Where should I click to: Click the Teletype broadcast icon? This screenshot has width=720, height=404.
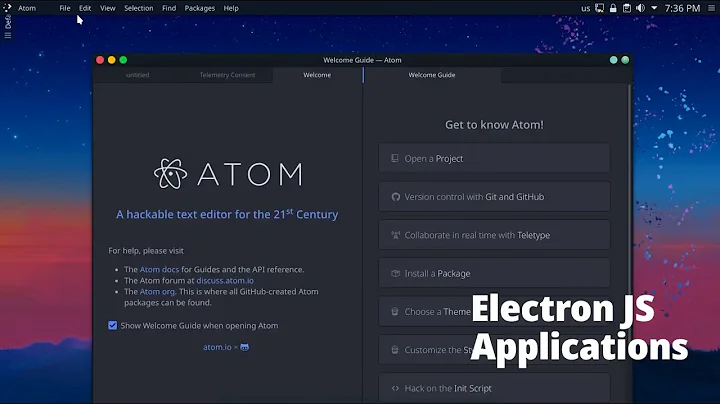point(395,236)
